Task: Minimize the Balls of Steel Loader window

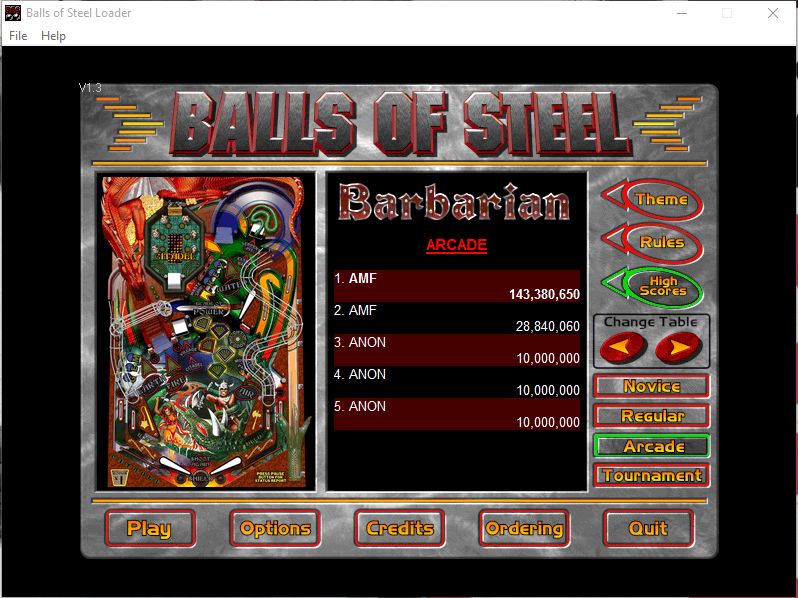Action: tap(681, 14)
